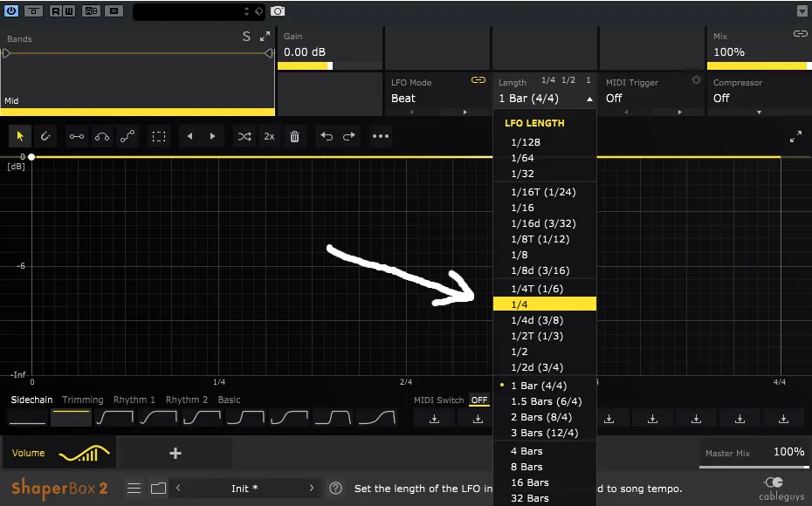The height and width of the screenshot is (506, 812).
Task: Adjust the Gain slider
Action: (330, 65)
